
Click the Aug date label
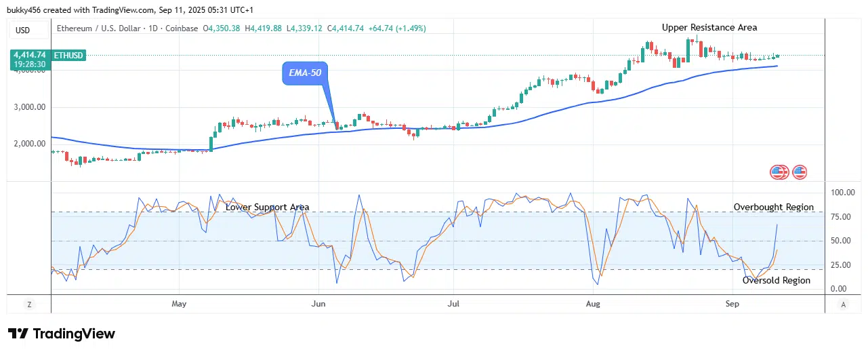593,304
